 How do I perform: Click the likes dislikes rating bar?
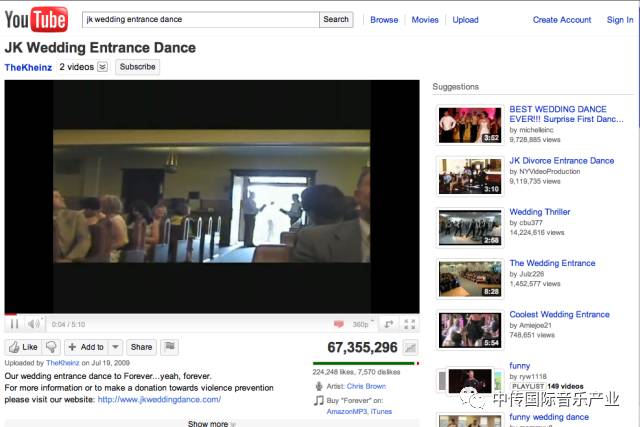[x=366, y=363]
